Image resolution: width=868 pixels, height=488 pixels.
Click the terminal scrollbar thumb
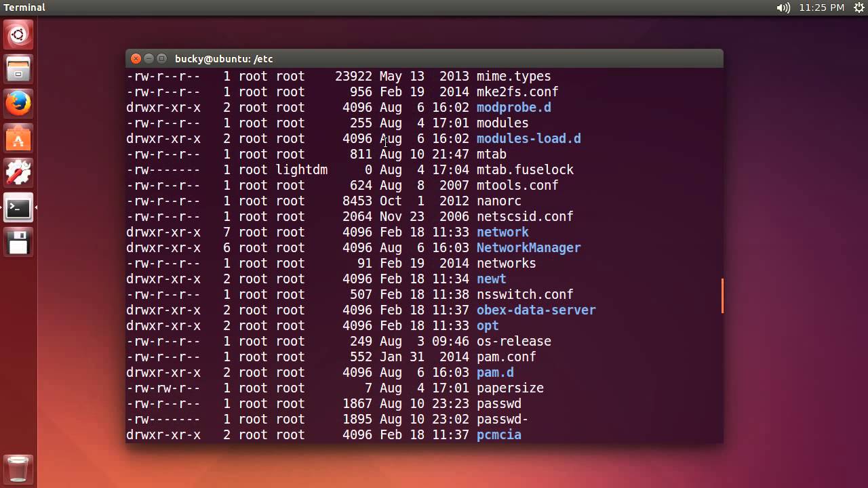(722, 296)
